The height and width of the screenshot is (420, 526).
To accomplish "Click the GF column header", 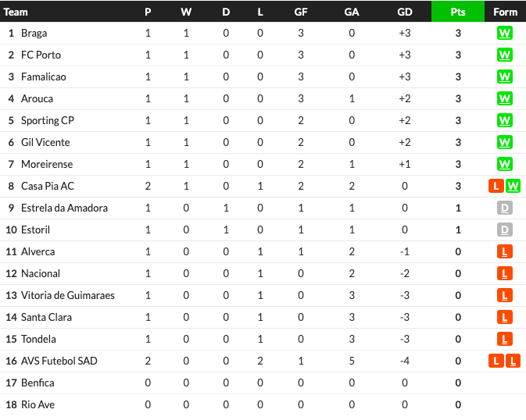I will (x=301, y=12).
